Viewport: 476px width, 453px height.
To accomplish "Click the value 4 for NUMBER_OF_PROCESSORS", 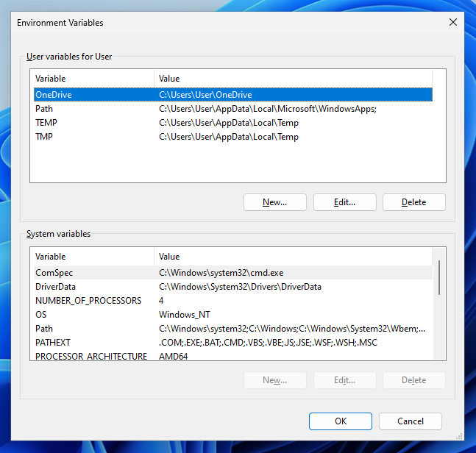I will [x=161, y=300].
